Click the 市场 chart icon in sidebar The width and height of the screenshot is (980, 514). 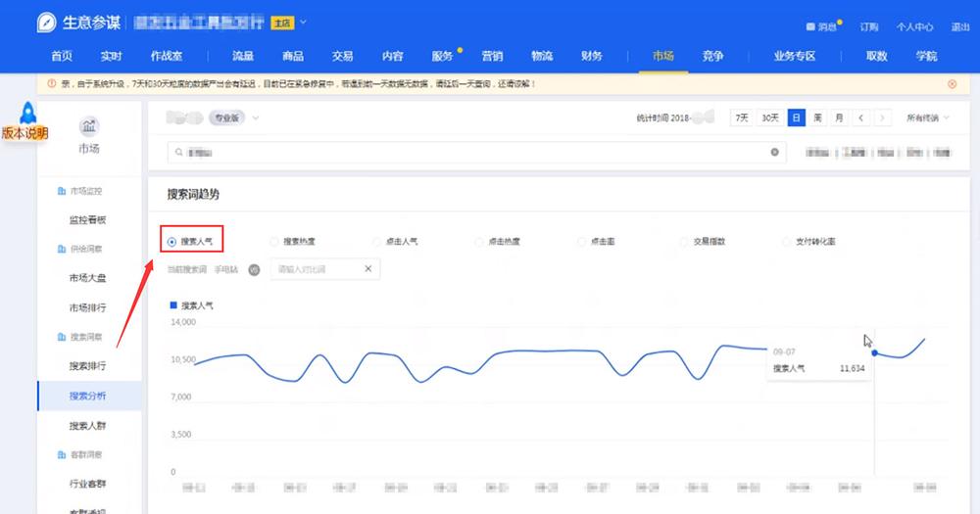[x=89, y=126]
